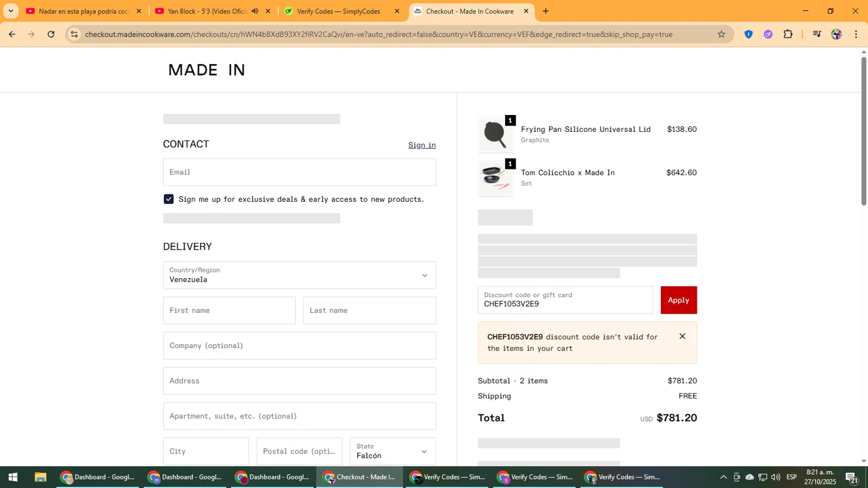Screen dimensions: 868x488
Task: Switch to Checkout - Made In taskbar window
Action: point(359,477)
